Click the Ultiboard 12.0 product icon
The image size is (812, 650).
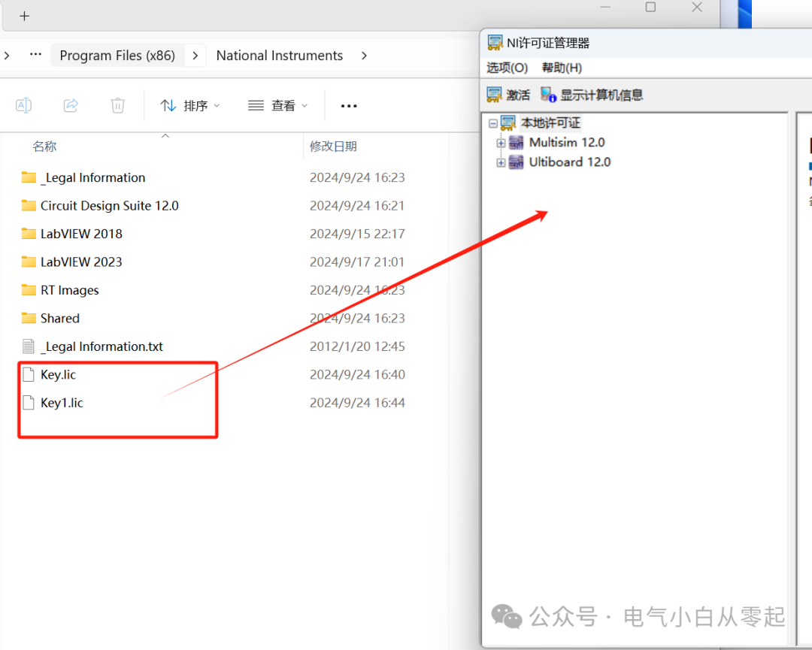coord(517,162)
